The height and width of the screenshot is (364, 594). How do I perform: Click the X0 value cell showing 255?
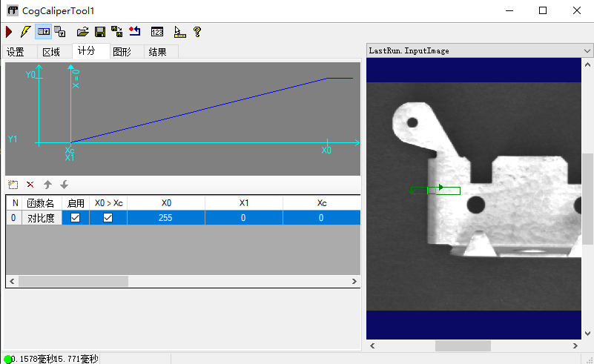click(166, 218)
